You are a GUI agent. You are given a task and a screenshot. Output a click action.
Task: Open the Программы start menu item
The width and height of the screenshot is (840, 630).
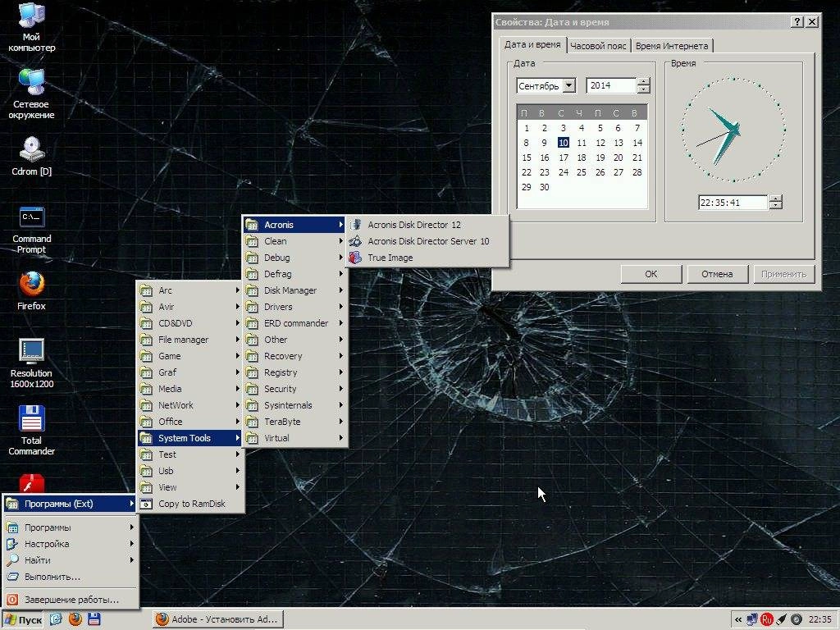click(71, 527)
